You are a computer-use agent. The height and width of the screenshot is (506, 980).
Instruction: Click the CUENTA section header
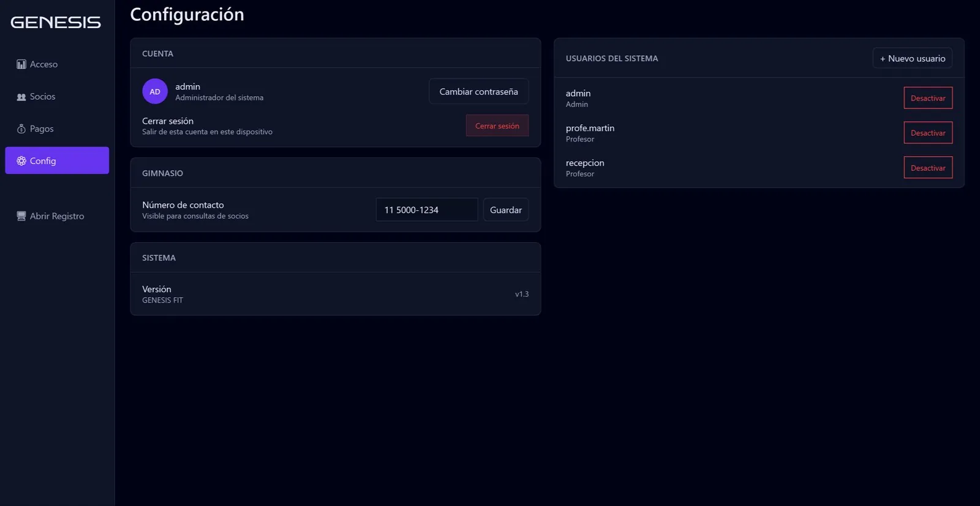pos(157,54)
